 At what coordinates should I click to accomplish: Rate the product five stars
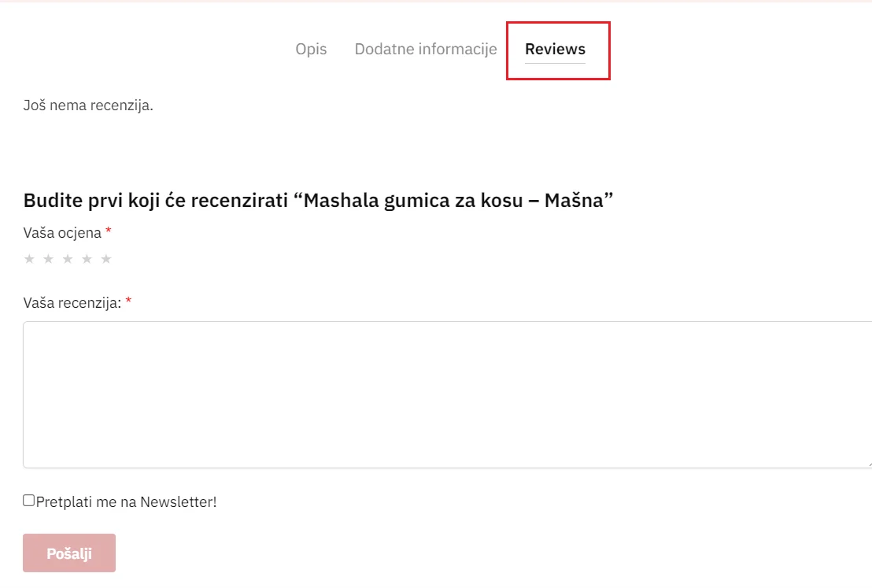pyautogui.click(x=106, y=259)
